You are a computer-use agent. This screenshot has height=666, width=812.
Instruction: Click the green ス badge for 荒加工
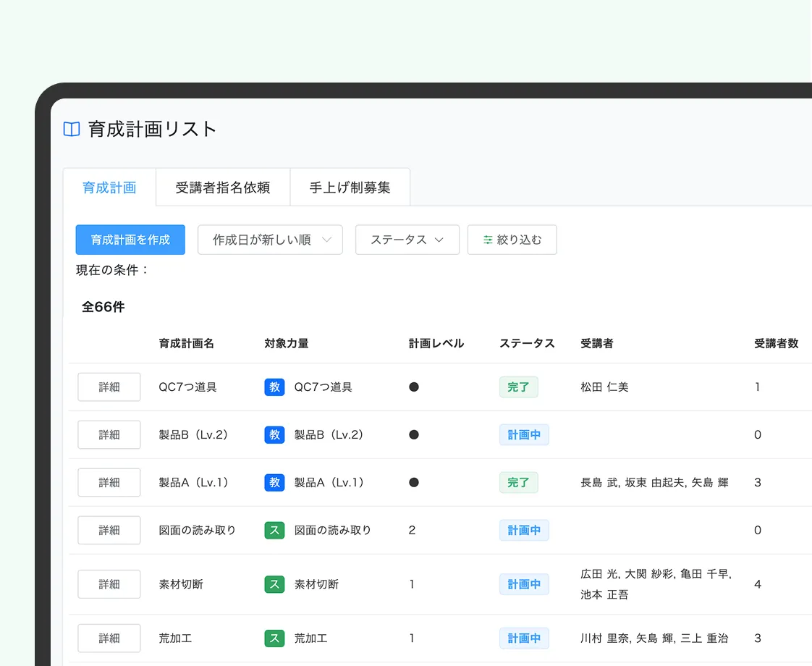[x=274, y=638]
